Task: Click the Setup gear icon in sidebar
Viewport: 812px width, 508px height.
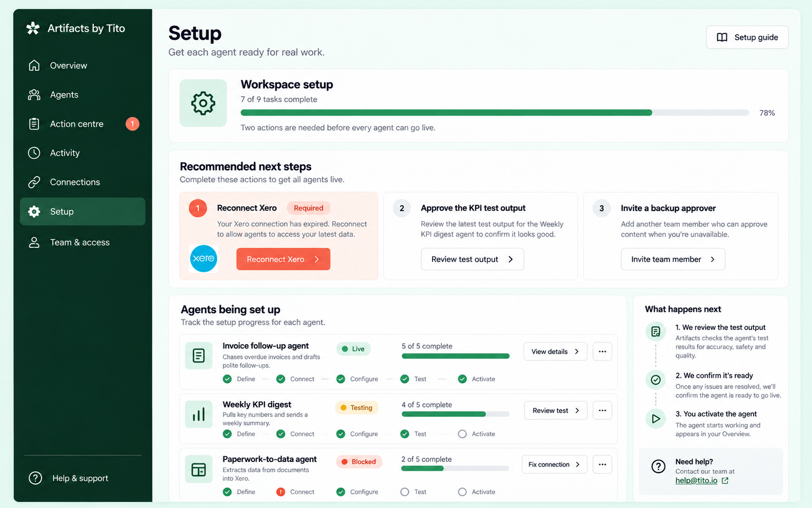Action: [x=34, y=211]
